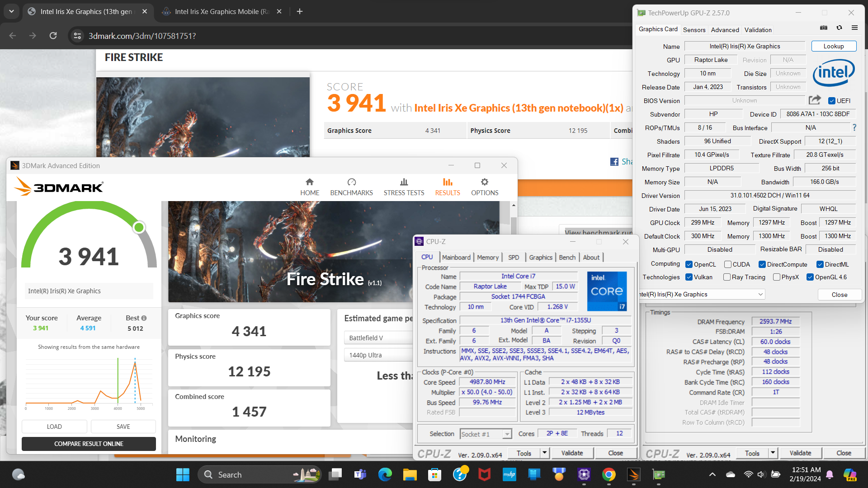Switch to CPU-Z Memory tab
868x488 pixels.
(488, 257)
